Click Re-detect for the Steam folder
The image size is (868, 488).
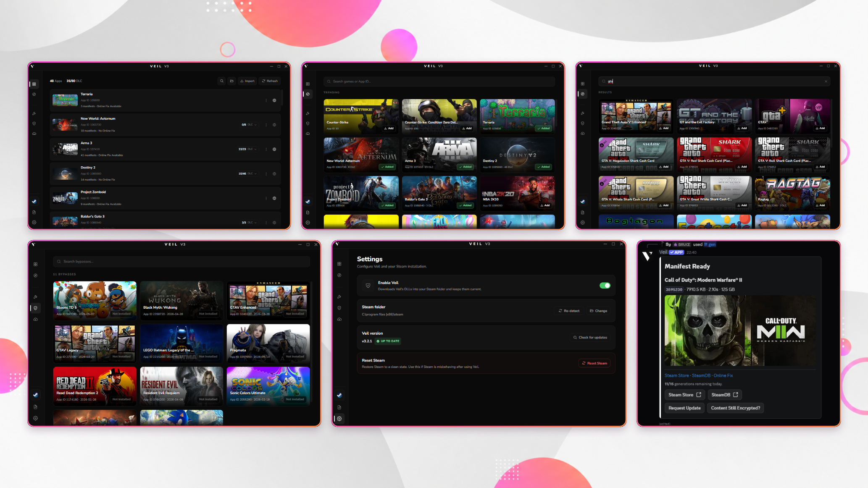[x=569, y=311]
